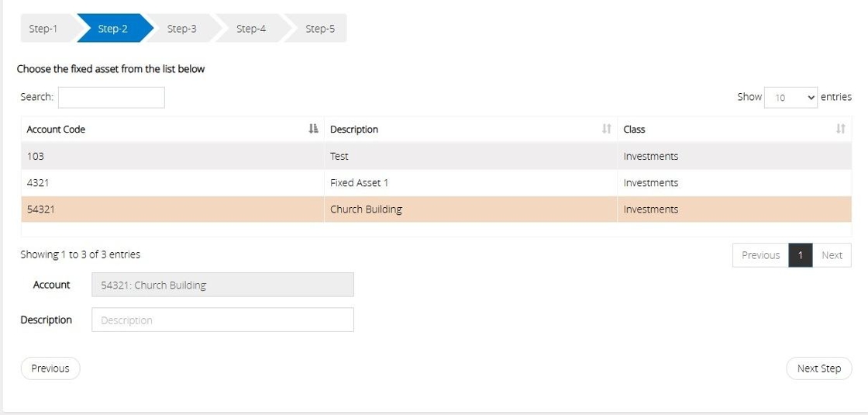This screenshot has height=415, width=868.
Task: Open the Show entries dropdown
Action: 790,98
